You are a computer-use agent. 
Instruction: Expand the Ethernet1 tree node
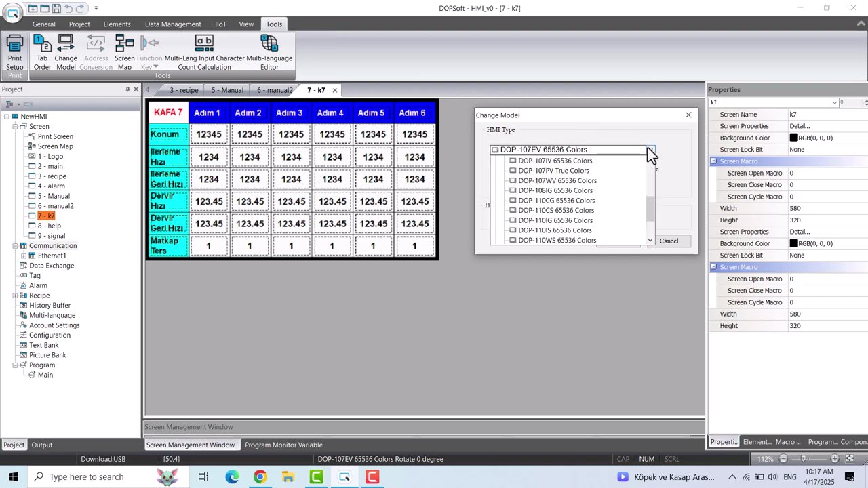point(24,256)
